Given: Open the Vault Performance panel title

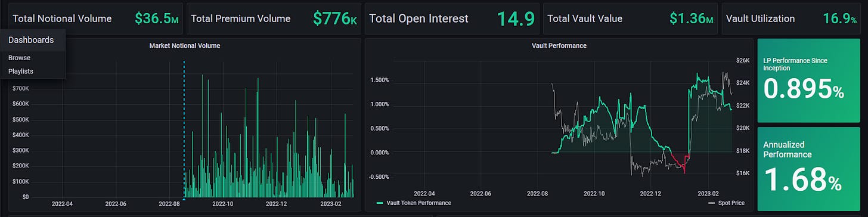Looking at the screenshot, I should tap(559, 45).
